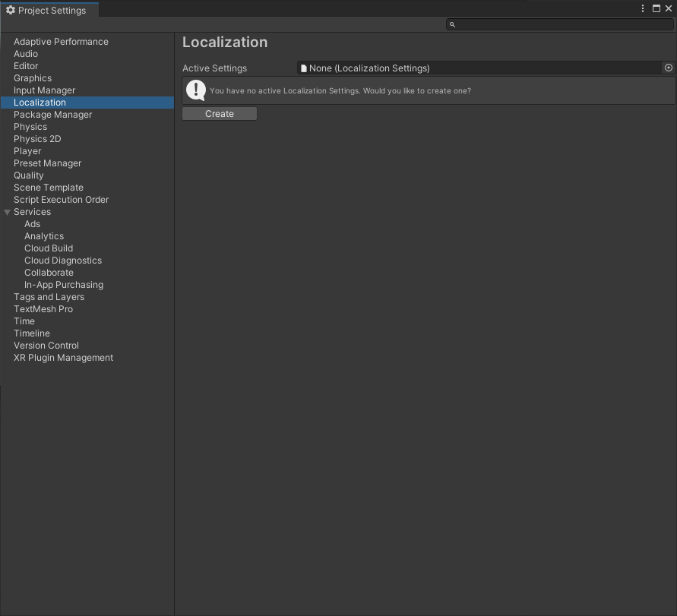
Task: Select Graphics settings
Action: click(x=33, y=77)
